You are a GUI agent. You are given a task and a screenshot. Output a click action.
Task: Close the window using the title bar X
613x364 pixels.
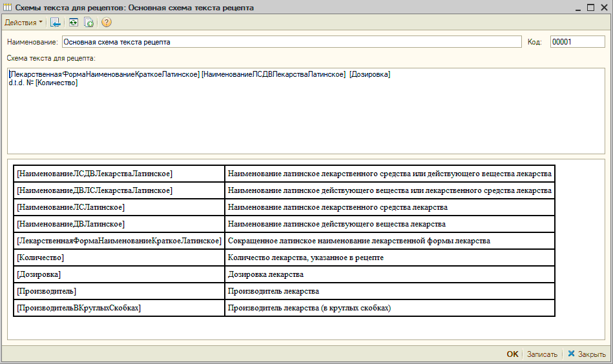tap(603, 7)
